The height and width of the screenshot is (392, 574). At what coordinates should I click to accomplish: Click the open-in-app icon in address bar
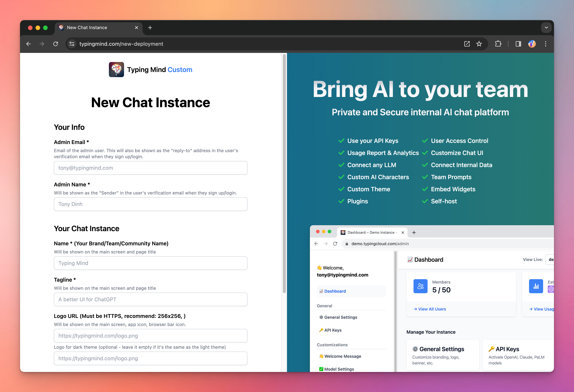pyautogui.click(x=467, y=44)
